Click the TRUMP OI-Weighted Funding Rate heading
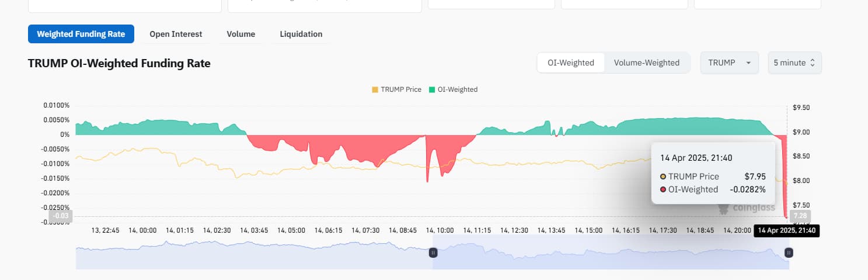The height and width of the screenshot is (280, 868). coord(119,63)
